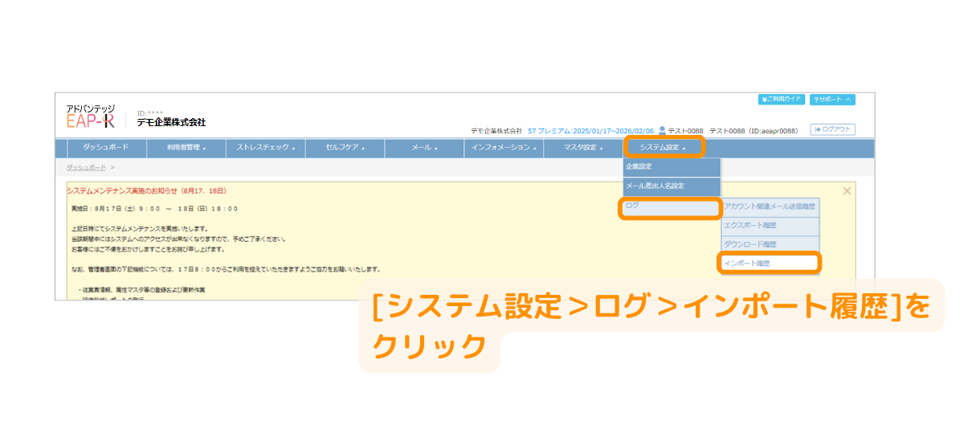
Task: Expand the インフォメーション menu
Action: click(504, 148)
